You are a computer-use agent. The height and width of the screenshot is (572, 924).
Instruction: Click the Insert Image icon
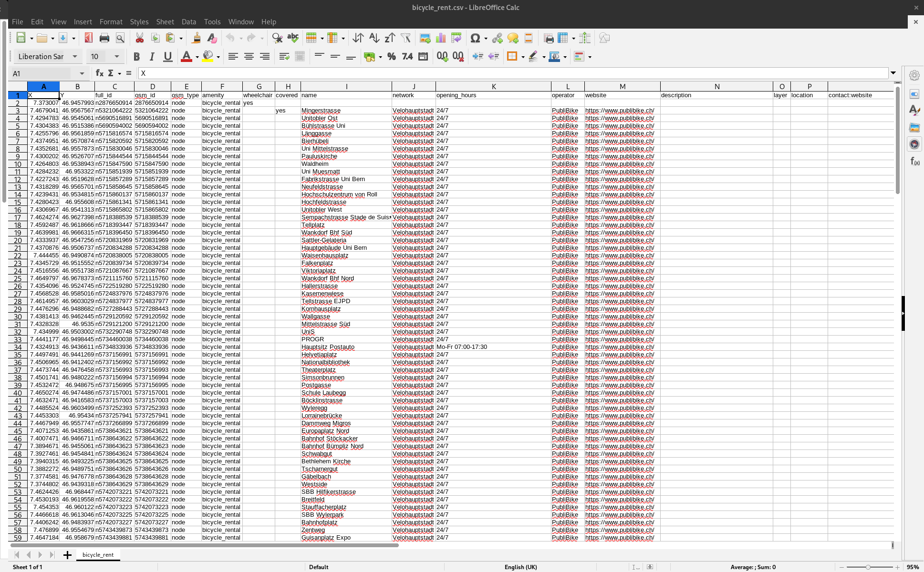[425, 38]
